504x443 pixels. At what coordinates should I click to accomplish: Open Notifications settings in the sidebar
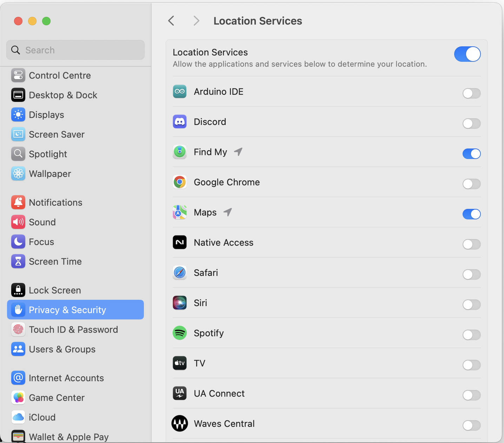pos(55,203)
